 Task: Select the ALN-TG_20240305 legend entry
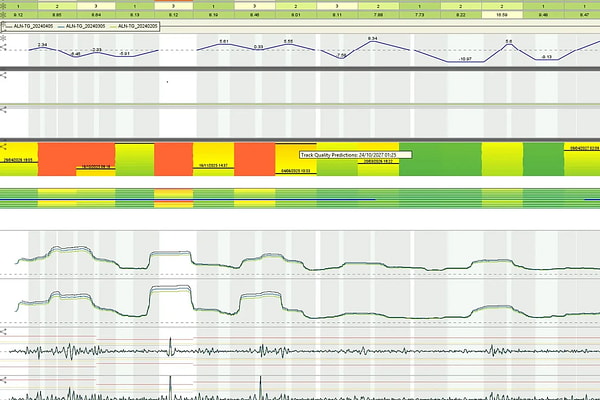coord(82,26)
